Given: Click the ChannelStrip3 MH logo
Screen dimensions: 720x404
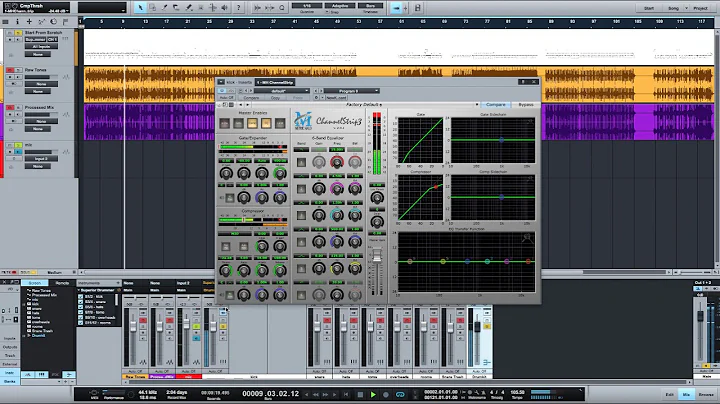Looking at the screenshot, I should point(303,121).
